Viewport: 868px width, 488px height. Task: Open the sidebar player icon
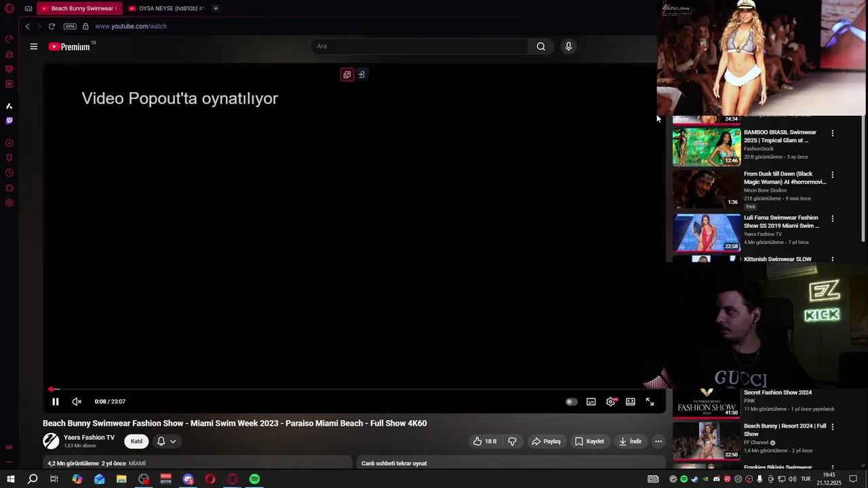point(9,143)
